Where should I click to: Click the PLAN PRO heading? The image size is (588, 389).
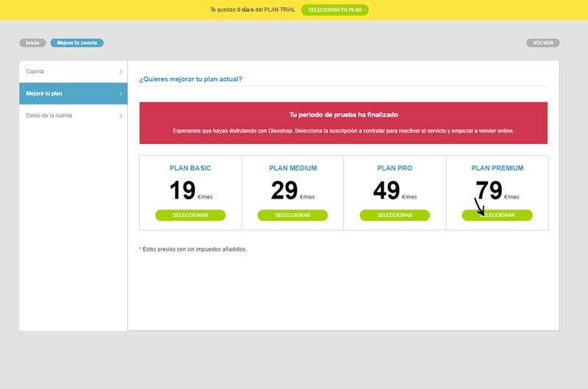click(x=395, y=168)
